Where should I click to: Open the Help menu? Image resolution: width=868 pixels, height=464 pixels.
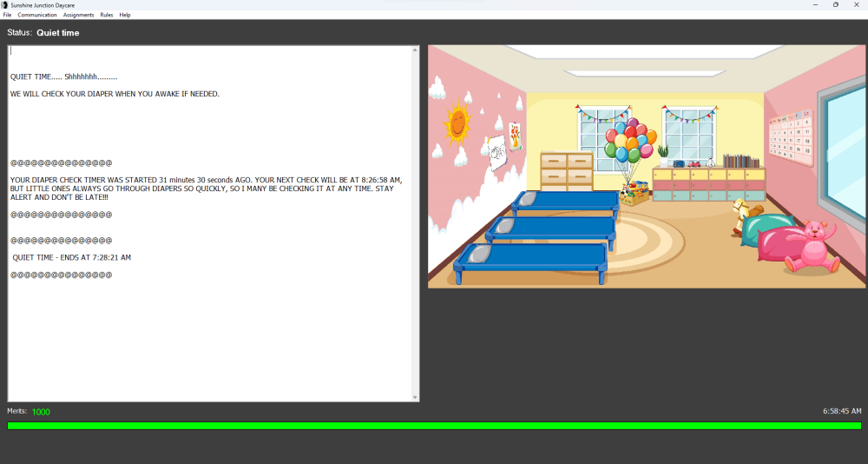pyautogui.click(x=125, y=15)
